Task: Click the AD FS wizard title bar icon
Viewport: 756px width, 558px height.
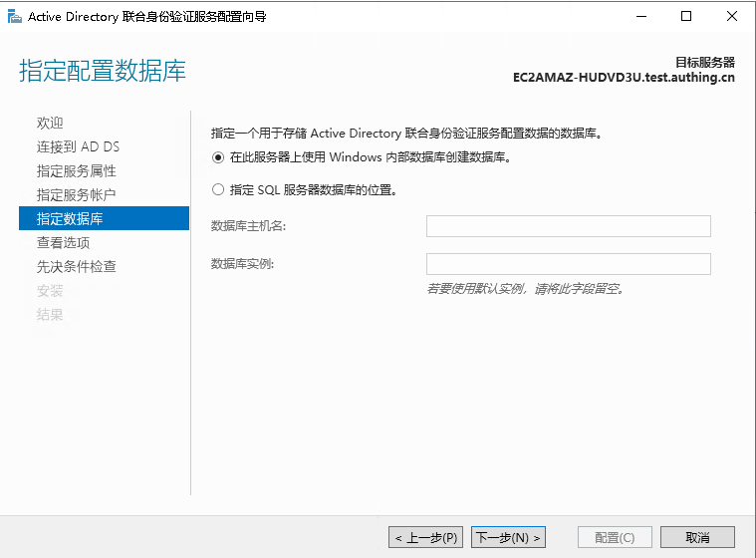Action: click(x=15, y=16)
